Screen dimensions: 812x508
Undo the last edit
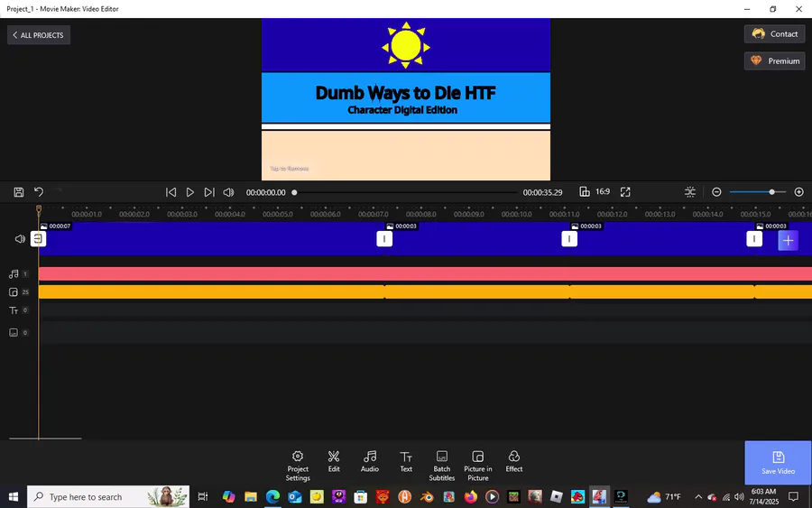tap(39, 191)
